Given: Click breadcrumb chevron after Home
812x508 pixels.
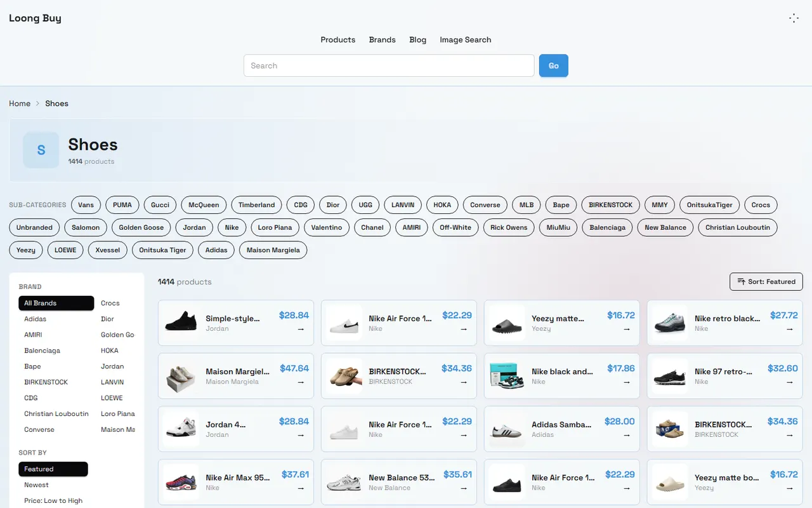Looking at the screenshot, I should pyautogui.click(x=38, y=104).
